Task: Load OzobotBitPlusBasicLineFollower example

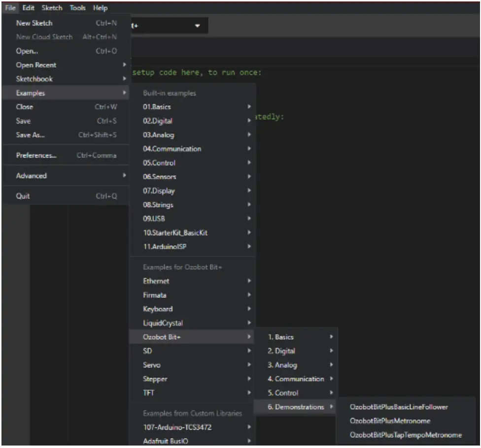Action: point(407,407)
